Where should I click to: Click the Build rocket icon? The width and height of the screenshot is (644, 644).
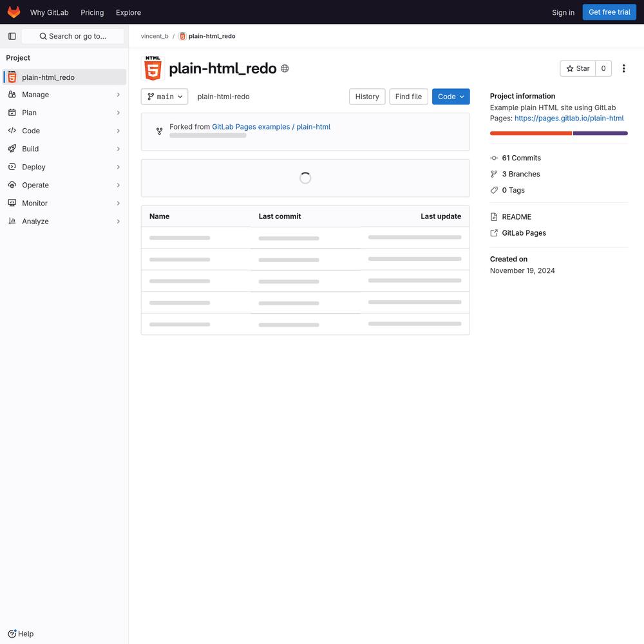point(12,149)
